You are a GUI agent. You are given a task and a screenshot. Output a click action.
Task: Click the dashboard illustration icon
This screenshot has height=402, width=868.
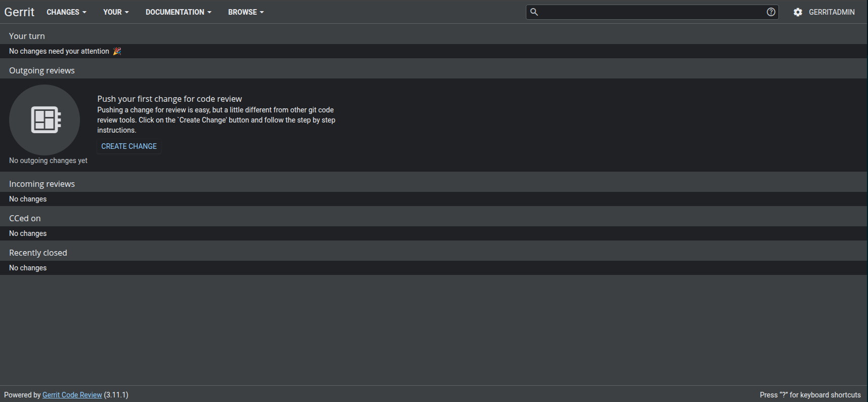coord(45,120)
